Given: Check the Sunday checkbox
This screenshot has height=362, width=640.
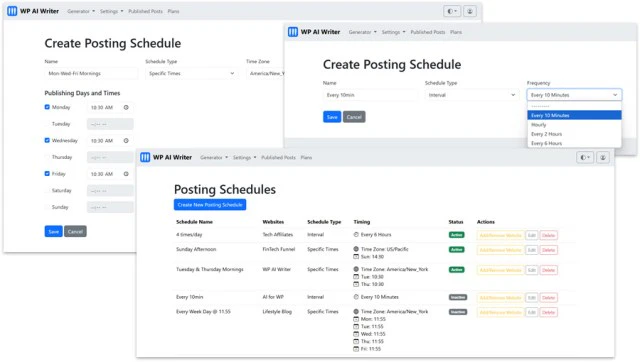Looking at the screenshot, I should point(47,207).
